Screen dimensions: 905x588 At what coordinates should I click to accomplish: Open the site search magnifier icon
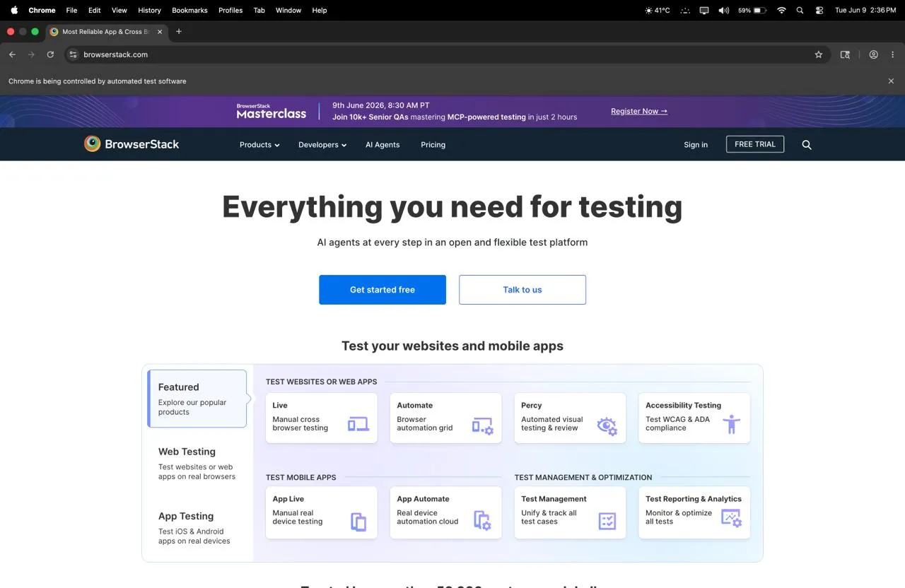(807, 145)
